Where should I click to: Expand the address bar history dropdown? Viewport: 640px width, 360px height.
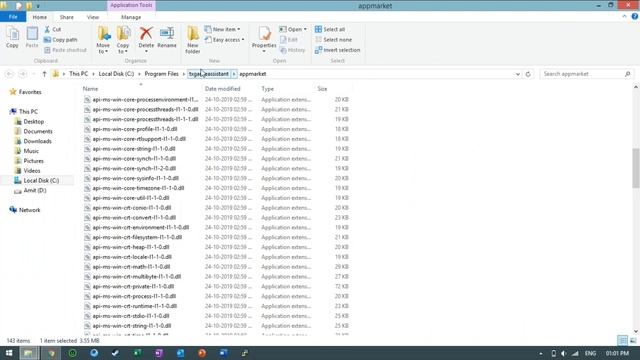click(x=518, y=74)
